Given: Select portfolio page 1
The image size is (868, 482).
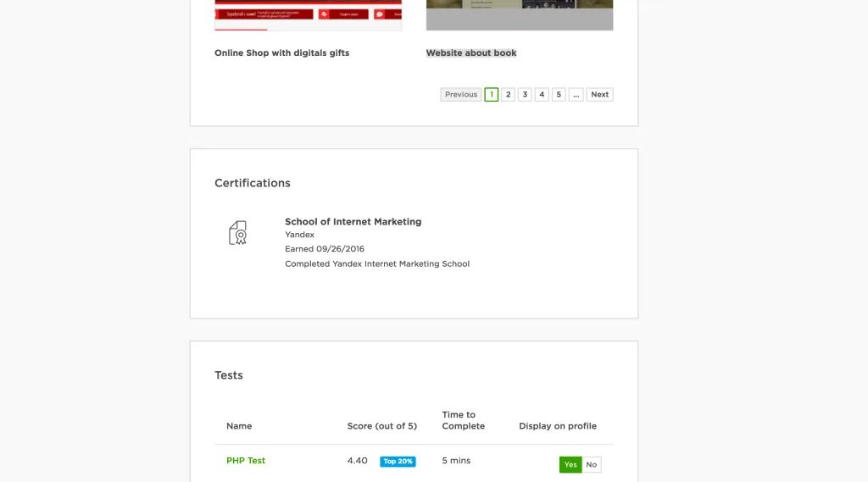Looking at the screenshot, I should (x=492, y=95).
